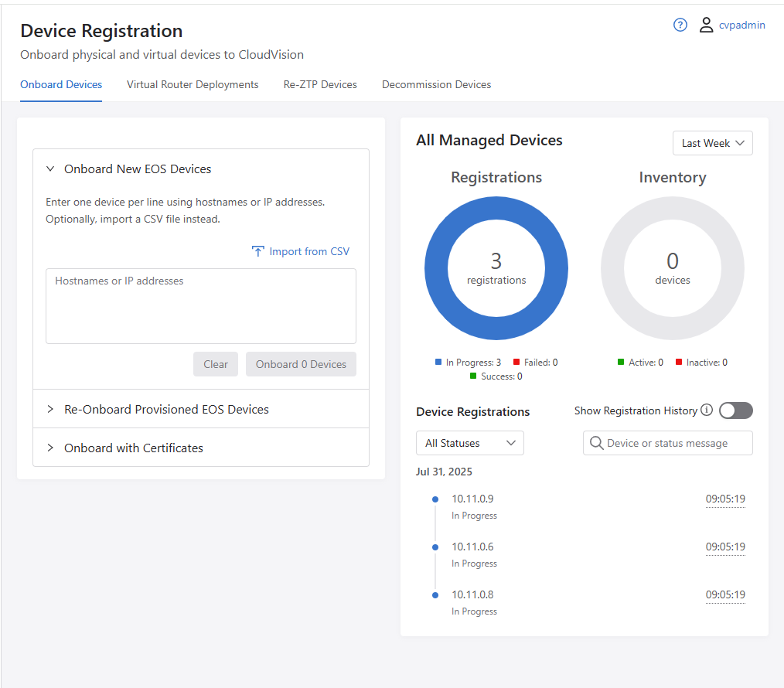Expand the Onboard with Certificates section

pos(134,448)
